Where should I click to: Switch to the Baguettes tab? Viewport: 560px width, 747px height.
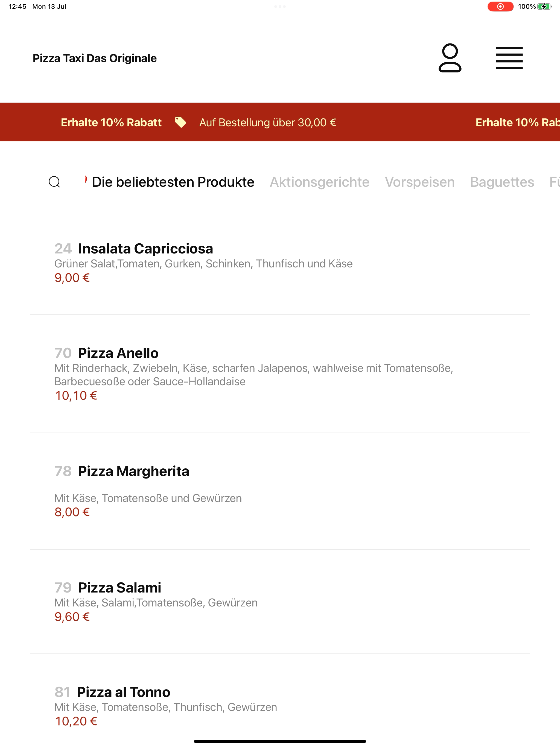pos(502,182)
